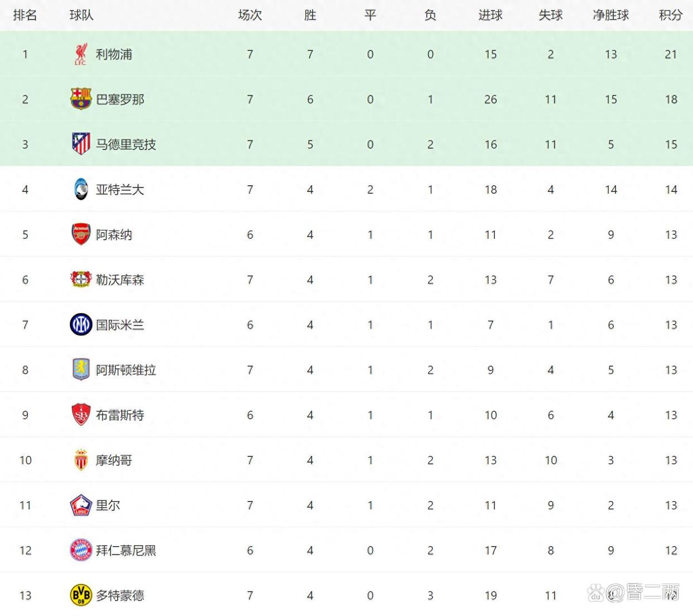
Task: Open the 利物浦 team name link
Action: pyautogui.click(x=114, y=54)
